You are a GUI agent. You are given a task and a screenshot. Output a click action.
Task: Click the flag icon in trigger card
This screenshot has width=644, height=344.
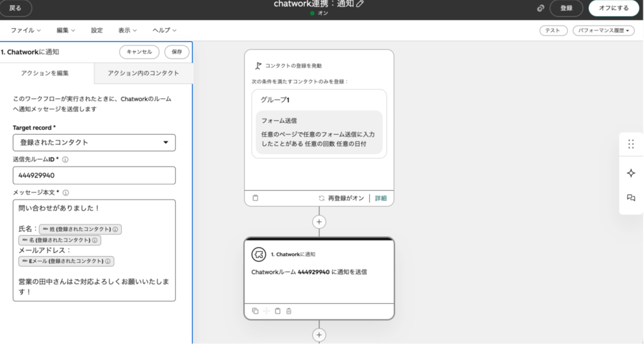click(258, 66)
